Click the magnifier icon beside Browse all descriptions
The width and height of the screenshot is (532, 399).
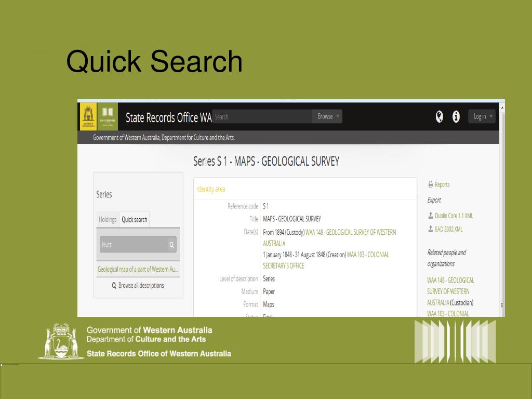pos(114,286)
